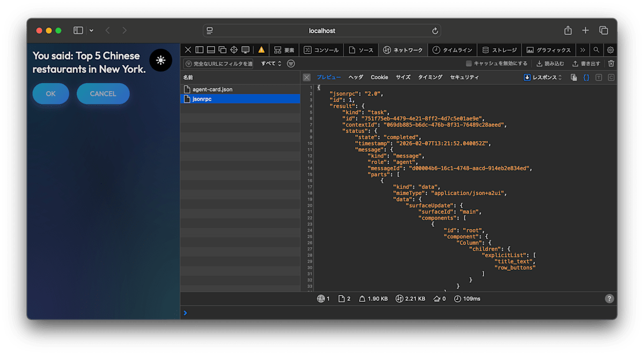The image size is (644, 355).
Task: Select サイズ detail tab
Action: point(403,77)
